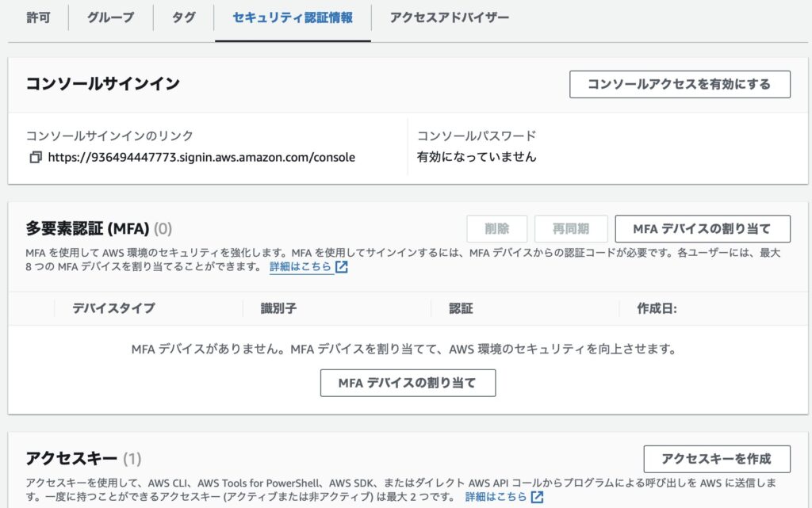
Task: Click コンソールアクセスを有効にする button
Action: point(680,84)
